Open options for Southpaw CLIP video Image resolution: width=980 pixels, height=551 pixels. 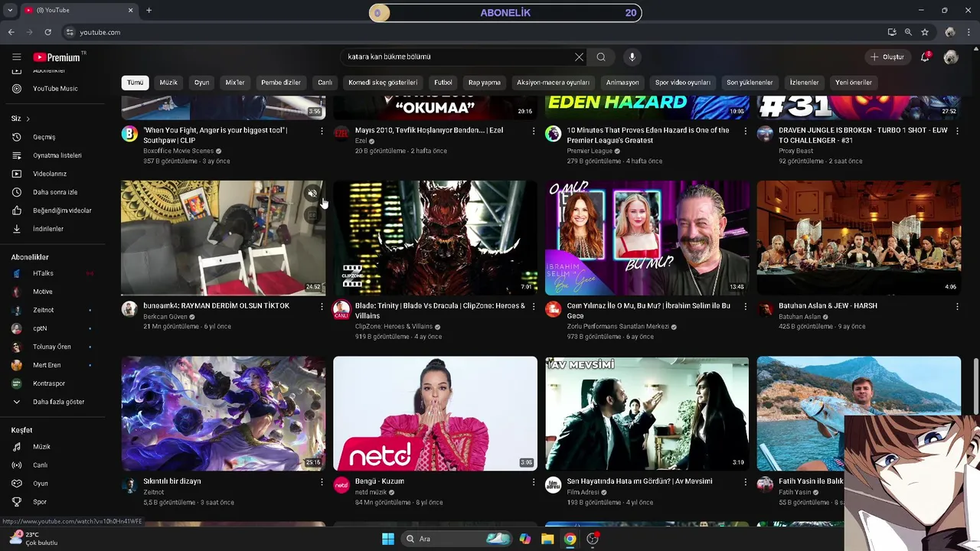pos(322,131)
